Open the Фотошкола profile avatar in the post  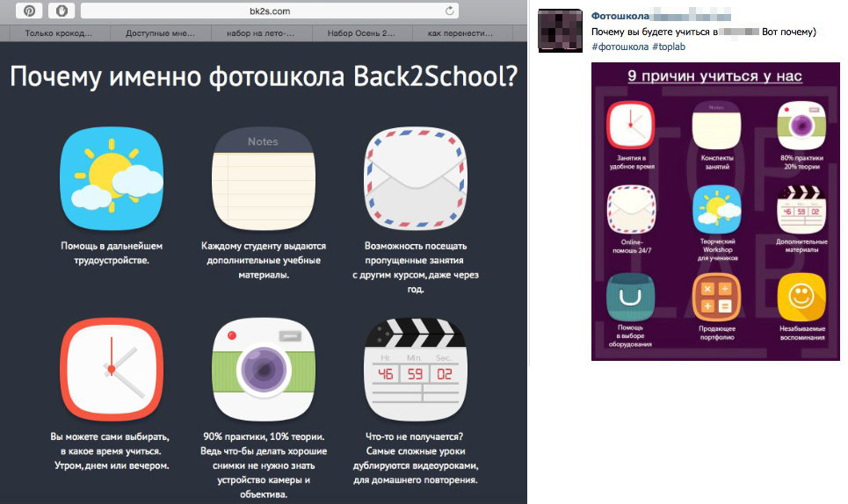point(561,30)
